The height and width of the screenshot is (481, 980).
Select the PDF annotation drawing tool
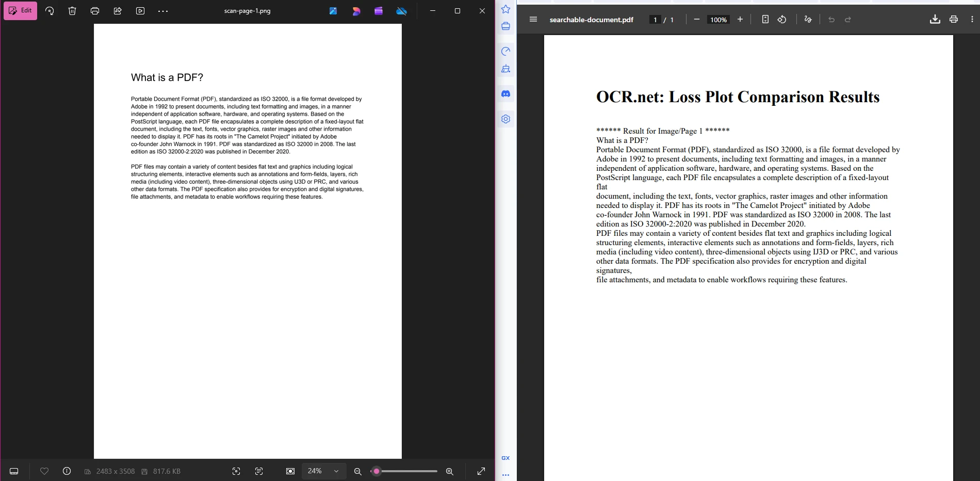click(808, 19)
